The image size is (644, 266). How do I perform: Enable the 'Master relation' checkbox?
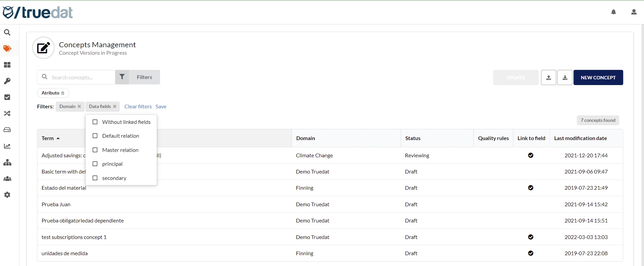click(x=95, y=150)
